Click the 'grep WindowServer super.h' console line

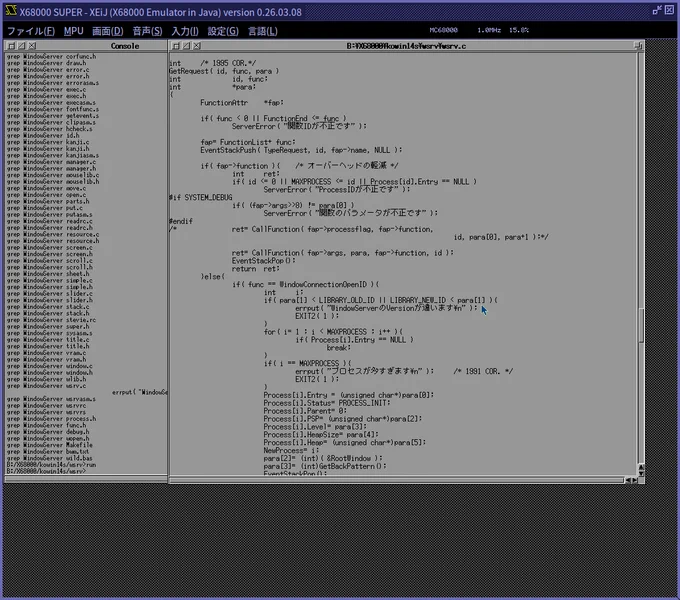click(48, 326)
